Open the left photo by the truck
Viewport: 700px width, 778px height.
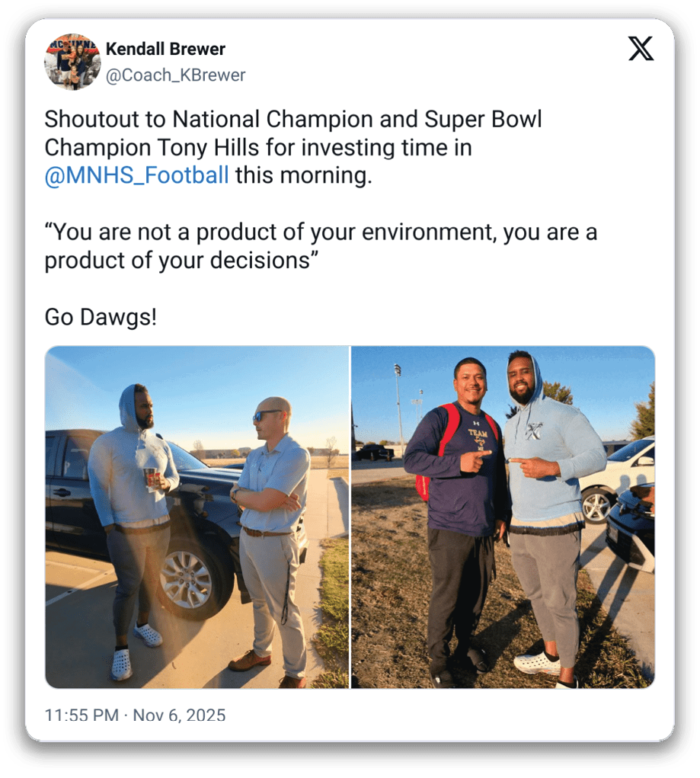[197, 517]
